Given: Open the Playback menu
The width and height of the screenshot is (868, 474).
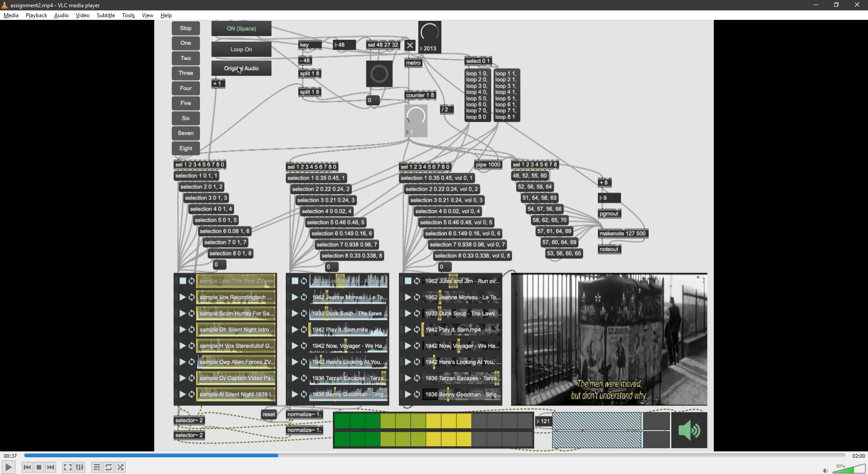Looking at the screenshot, I should click(x=36, y=15).
